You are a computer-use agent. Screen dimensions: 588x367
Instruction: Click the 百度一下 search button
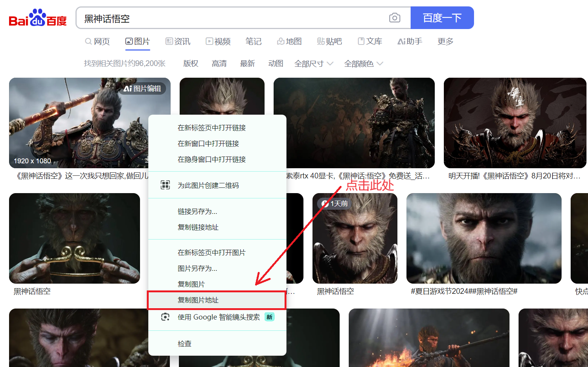click(x=442, y=18)
